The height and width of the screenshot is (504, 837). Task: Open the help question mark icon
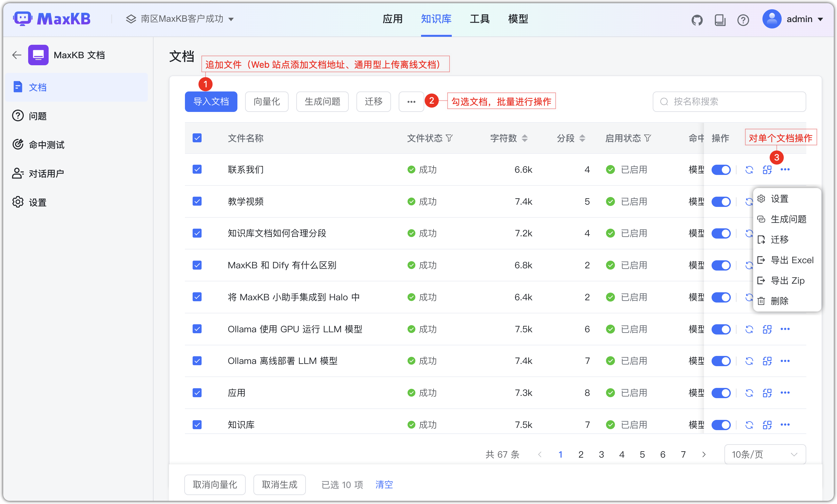[743, 20]
